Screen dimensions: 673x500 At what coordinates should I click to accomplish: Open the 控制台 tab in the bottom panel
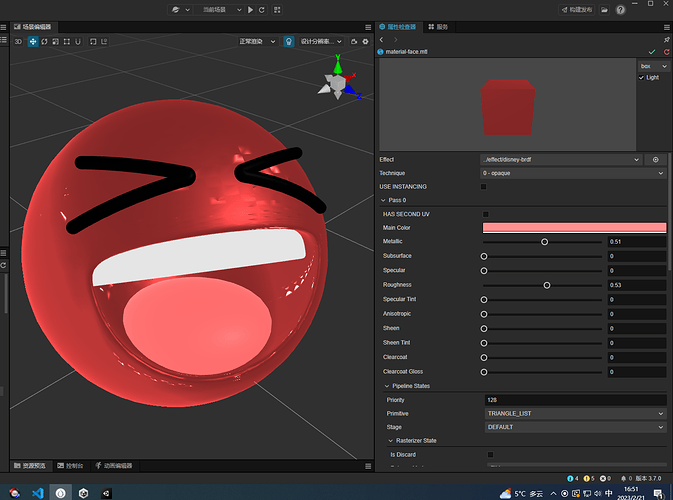[70, 466]
